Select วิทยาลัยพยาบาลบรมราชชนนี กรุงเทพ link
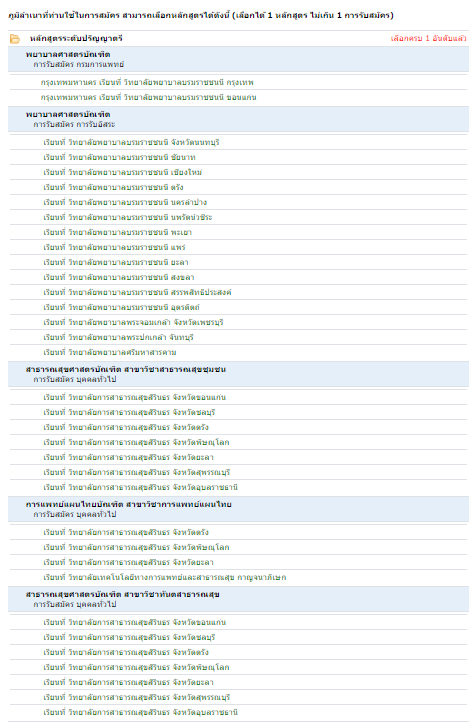 [x=147, y=83]
